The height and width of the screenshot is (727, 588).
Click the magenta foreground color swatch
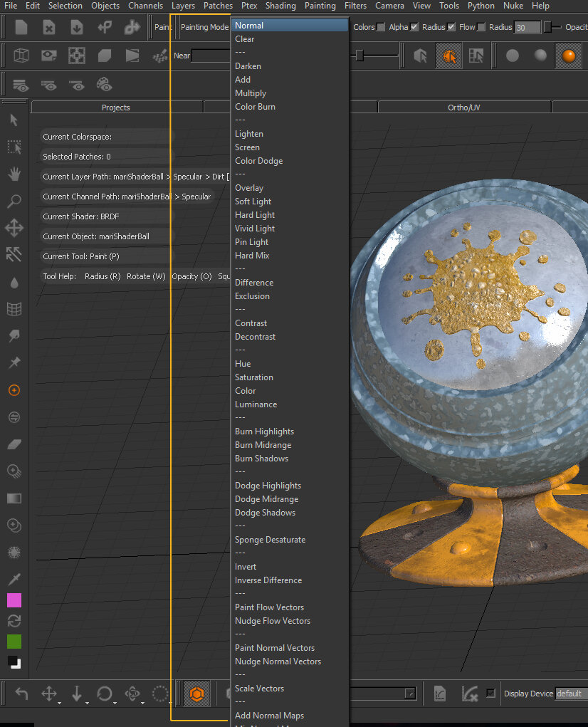(14, 600)
